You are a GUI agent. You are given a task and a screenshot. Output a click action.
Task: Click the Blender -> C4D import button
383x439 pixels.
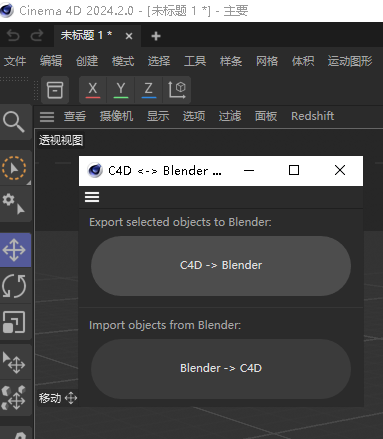(x=221, y=369)
